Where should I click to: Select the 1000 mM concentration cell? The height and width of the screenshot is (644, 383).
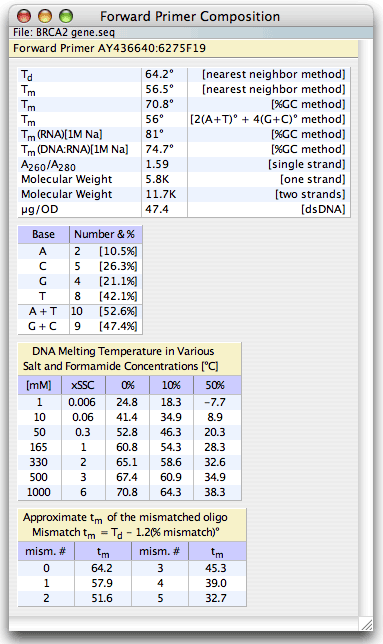tap(39, 492)
